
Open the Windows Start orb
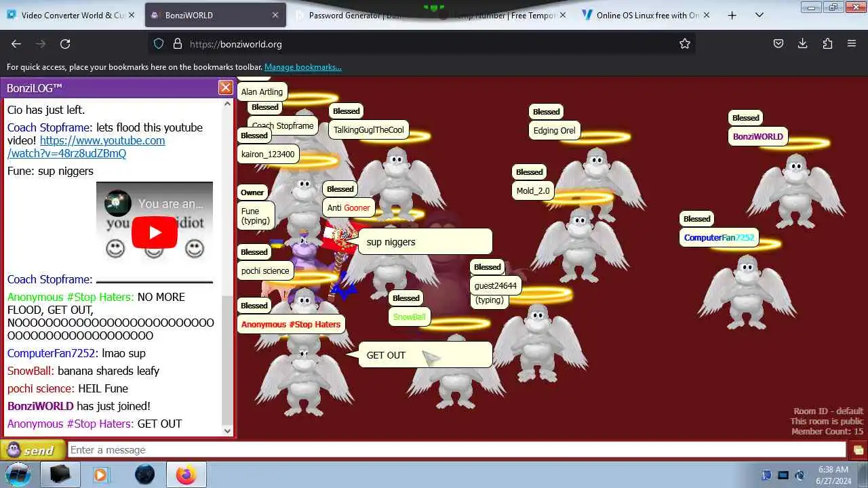click(18, 474)
